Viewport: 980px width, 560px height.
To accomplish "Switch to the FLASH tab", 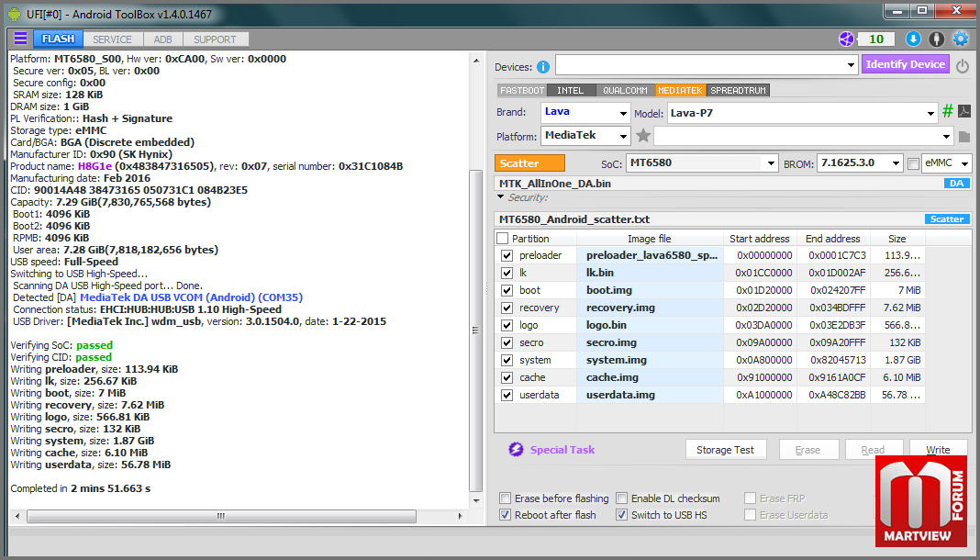I will (x=58, y=39).
